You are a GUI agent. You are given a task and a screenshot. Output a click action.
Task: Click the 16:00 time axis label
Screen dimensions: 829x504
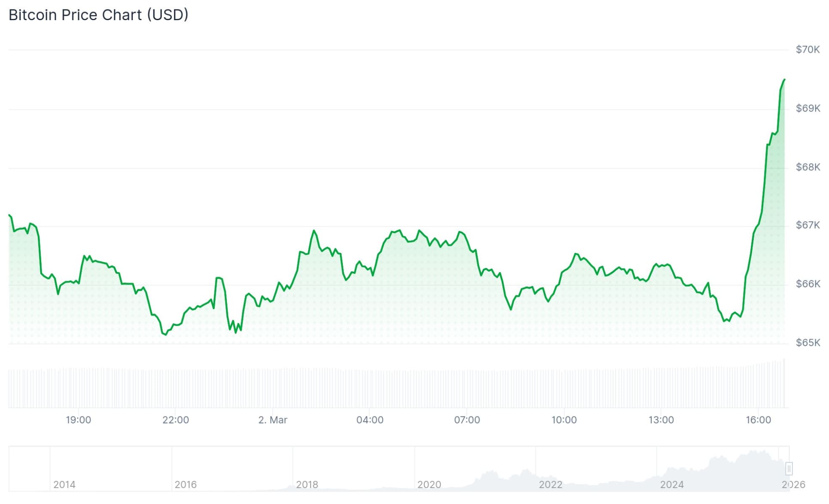758,420
